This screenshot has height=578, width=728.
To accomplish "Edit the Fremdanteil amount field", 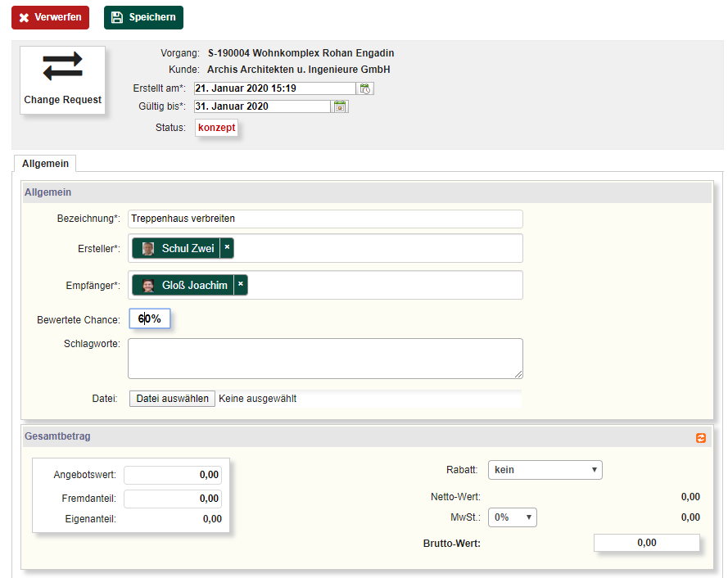I will tap(173, 499).
